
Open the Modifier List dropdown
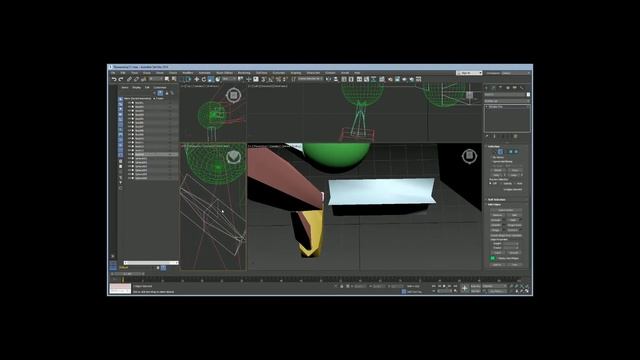tap(507, 101)
